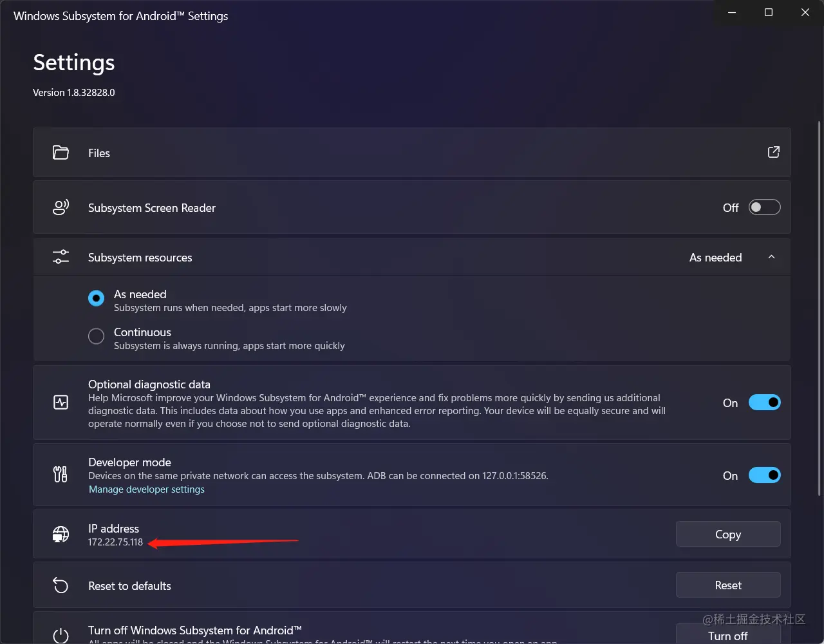Viewport: 824px width, 644px height.
Task: Click the Reset to defaults label
Action: tap(129, 586)
